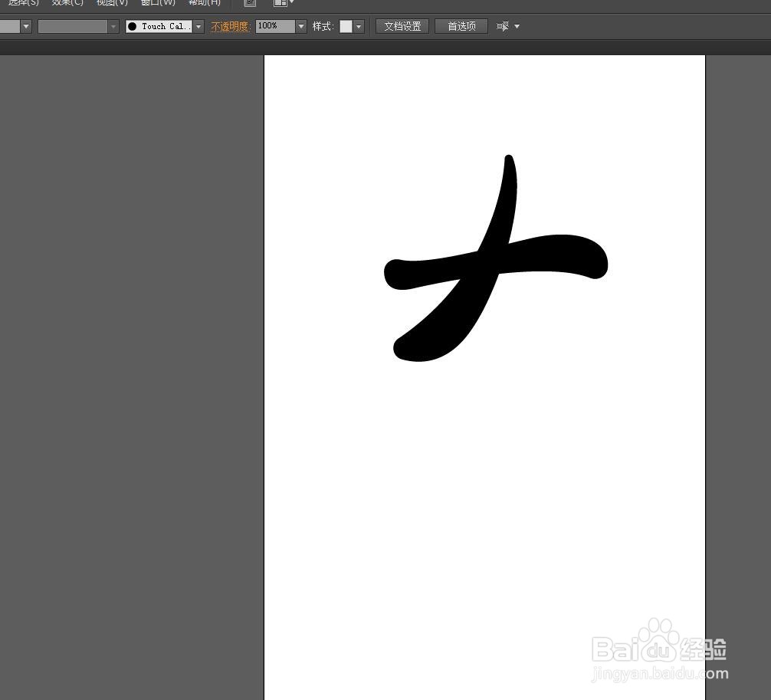The width and height of the screenshot is (771, 700).
Task: Open the arrange documents layout icon
Action: tap(281, 2)
